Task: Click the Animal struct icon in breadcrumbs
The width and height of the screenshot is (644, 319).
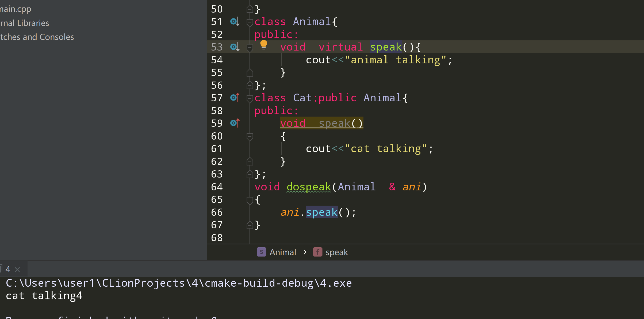Action: point(261,252)
